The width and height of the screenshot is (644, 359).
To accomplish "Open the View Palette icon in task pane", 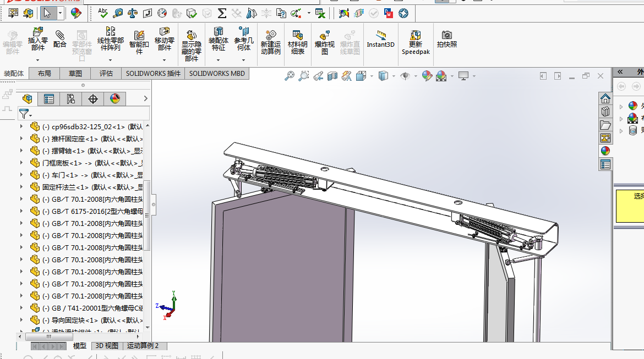I will click(x=605, y=138).
